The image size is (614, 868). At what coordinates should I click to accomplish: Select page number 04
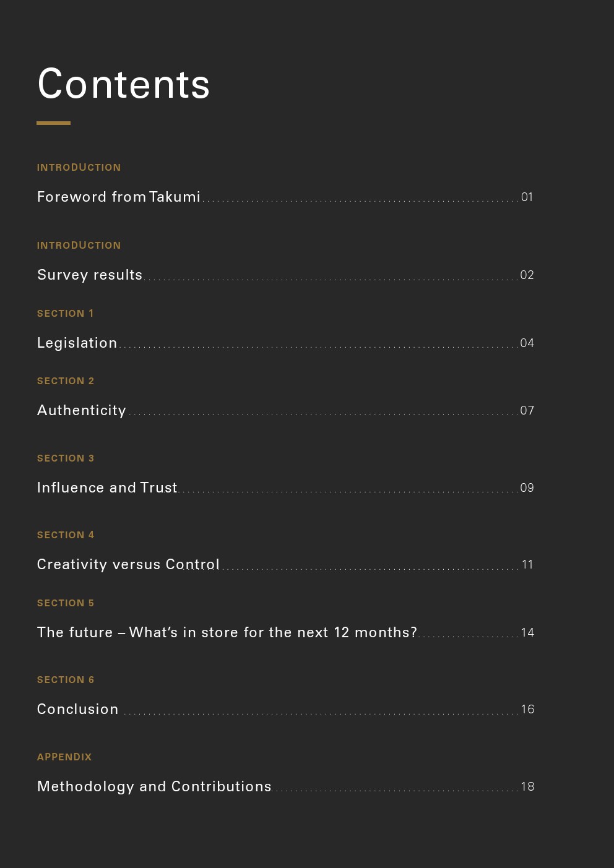pyautogui.click(x=527, y=343)
